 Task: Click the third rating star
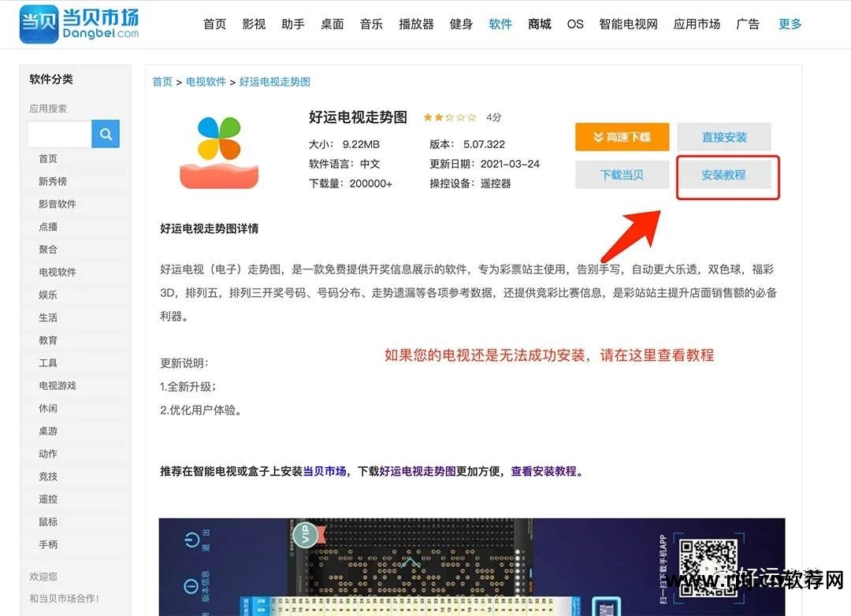pyautogui.click(x=449, y=117)
